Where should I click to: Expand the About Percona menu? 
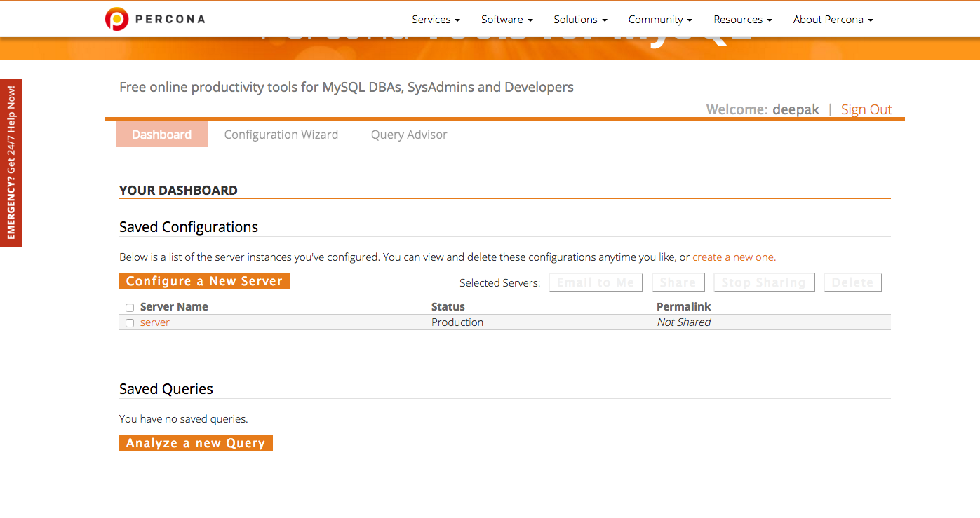[833, 20]
